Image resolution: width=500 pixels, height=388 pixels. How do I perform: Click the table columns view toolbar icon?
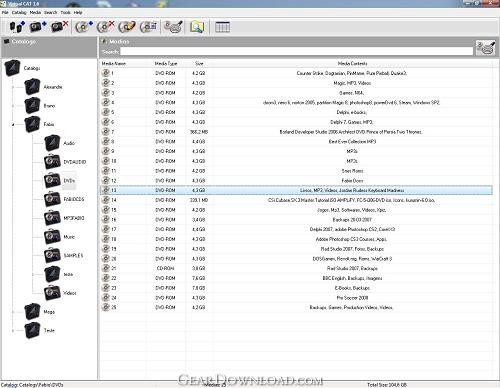222,27
